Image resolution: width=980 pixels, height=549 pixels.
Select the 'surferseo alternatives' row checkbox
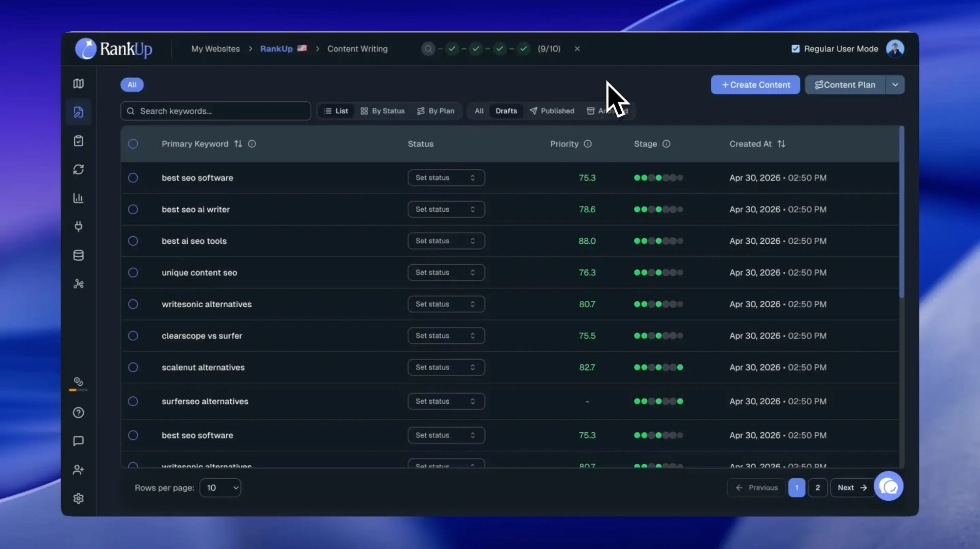tap(133, 401)
